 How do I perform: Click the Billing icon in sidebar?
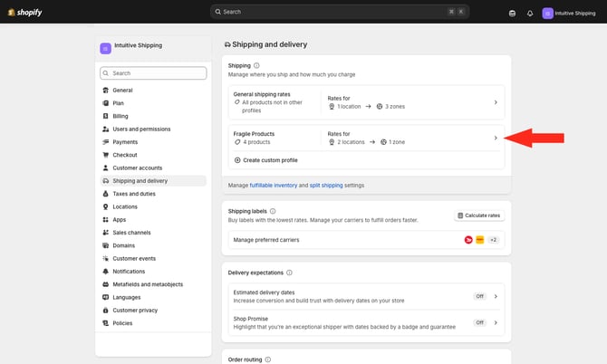[x=105, y=116]
